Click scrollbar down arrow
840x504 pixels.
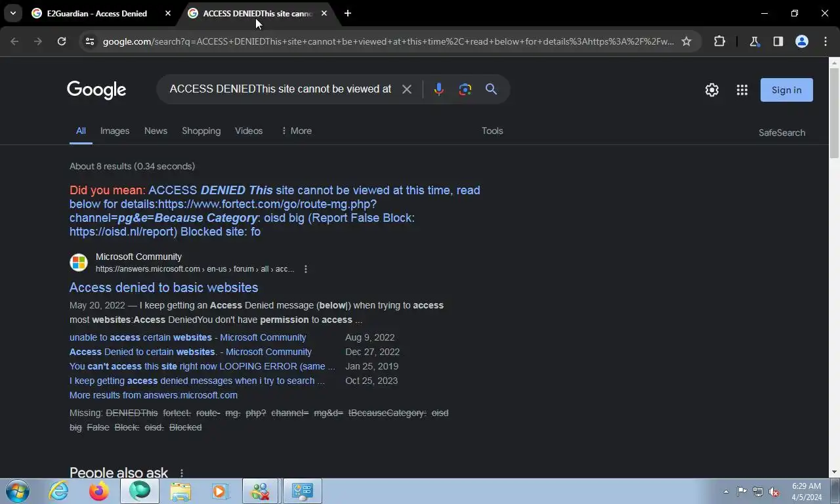pyautogui.click(x=834, y=472)
